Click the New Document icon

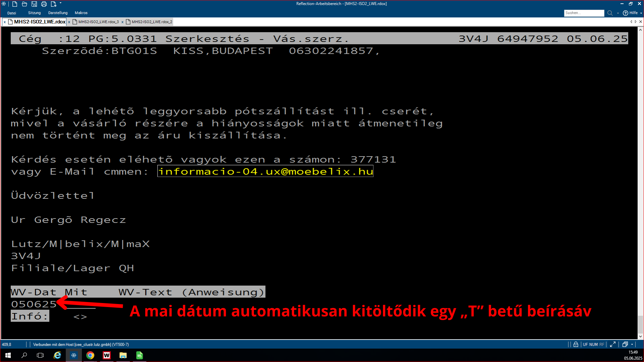(x=15, y=4)
